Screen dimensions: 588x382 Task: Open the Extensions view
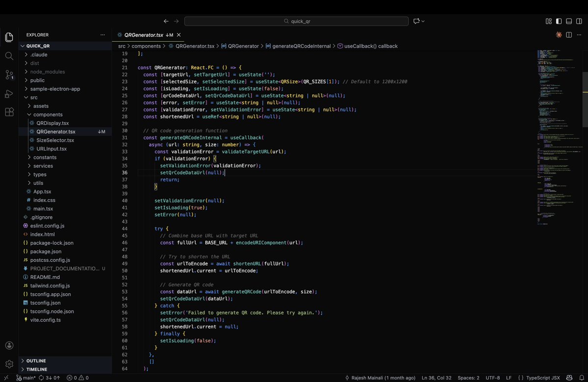9,112
